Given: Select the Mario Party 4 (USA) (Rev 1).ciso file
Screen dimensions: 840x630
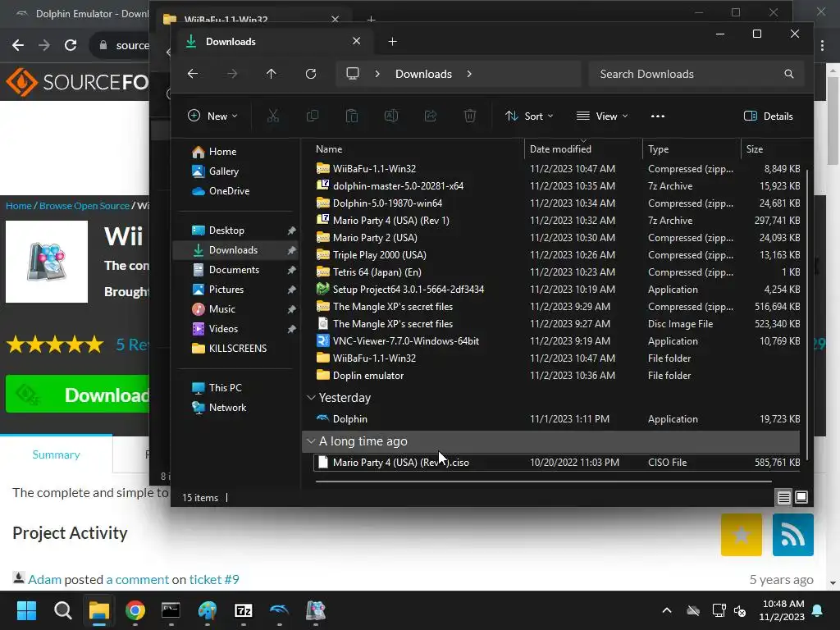Looking at the screenshot, I should (557, 463).
